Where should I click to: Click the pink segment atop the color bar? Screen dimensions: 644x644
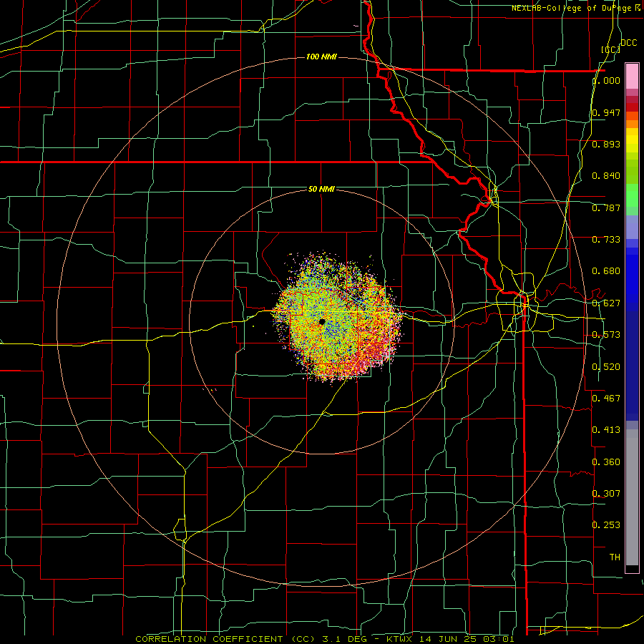point(632,76)
